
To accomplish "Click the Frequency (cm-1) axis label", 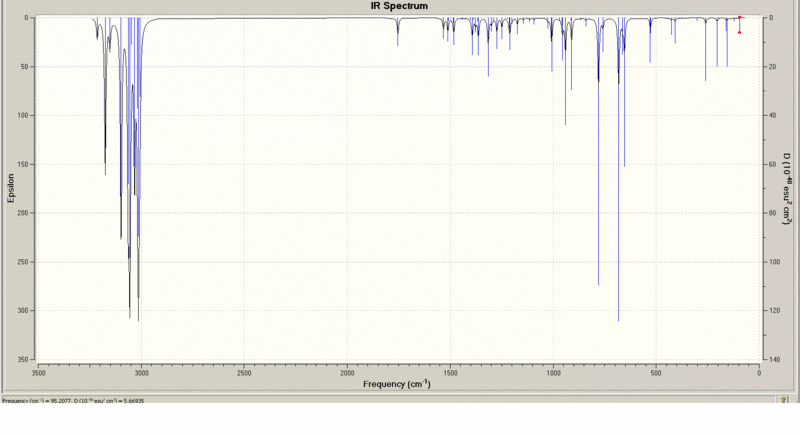I will coord(397,384).
